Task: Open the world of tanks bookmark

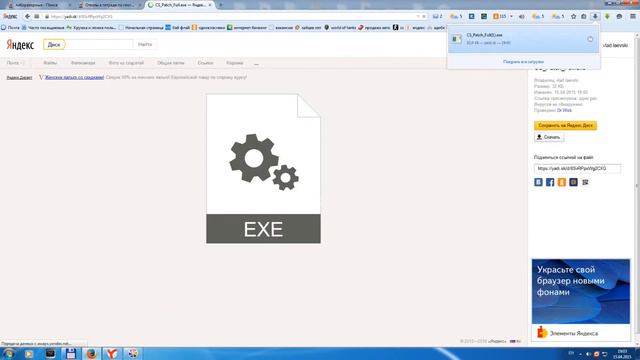Action: pos(340,27)
